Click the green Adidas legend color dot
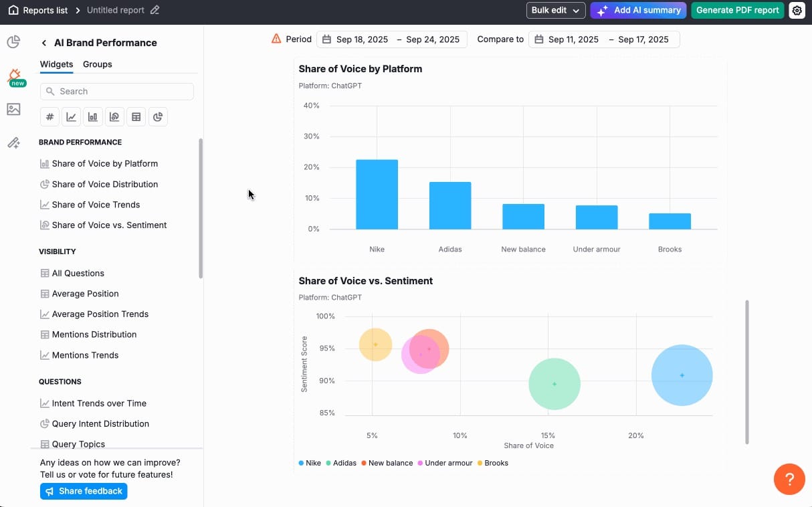812x507 pixels. click(x=329, y=463)
